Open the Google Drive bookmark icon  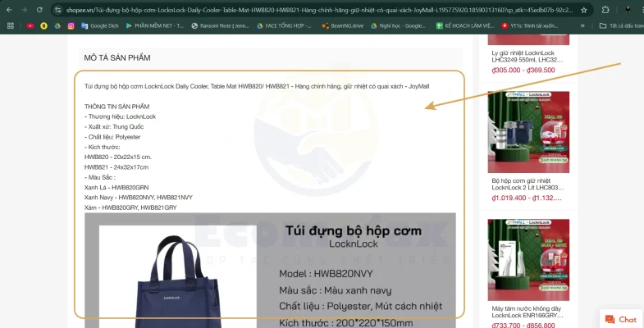tap(57, 25)
